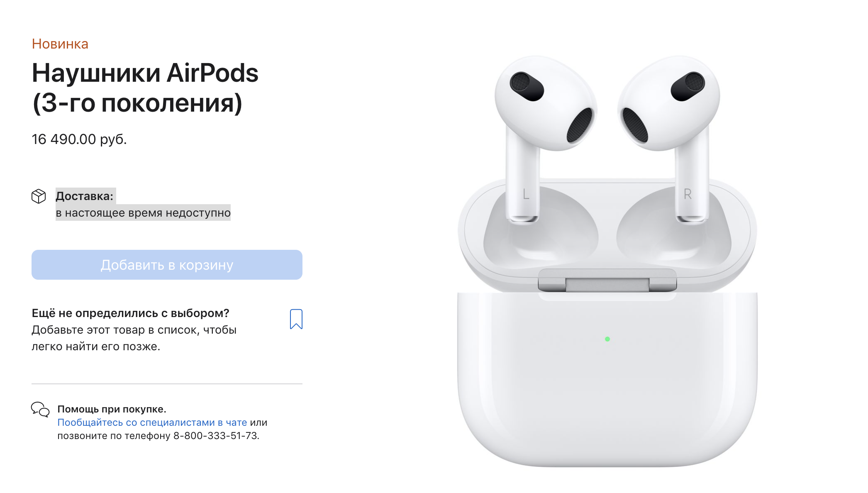
Task: Click the chat bubbles help icon
Action: pos(40,409)
